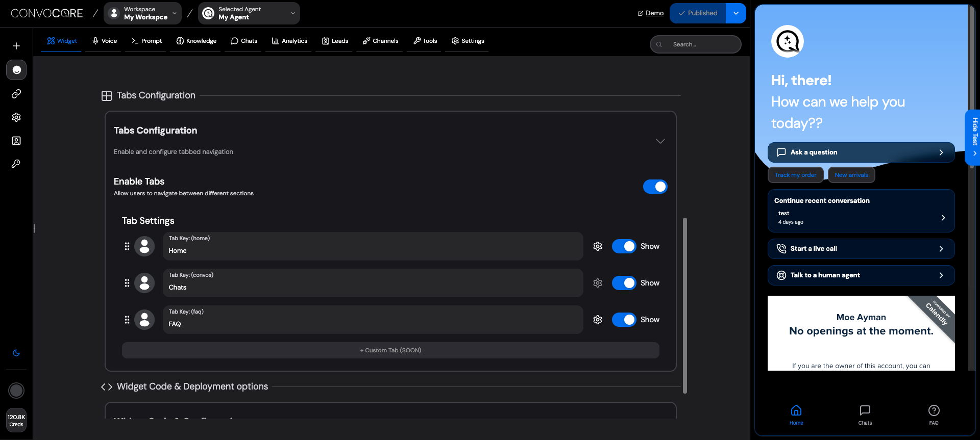Open the gear icon in left sidebar
Screen dimensions: 980x440
tap(16, 117)
